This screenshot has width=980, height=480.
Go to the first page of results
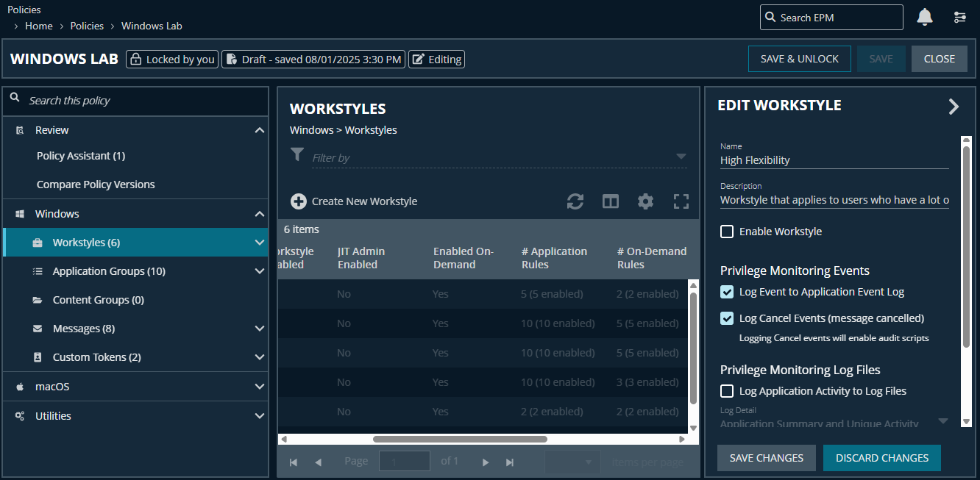pyautogui.click(x=294, y=462)
